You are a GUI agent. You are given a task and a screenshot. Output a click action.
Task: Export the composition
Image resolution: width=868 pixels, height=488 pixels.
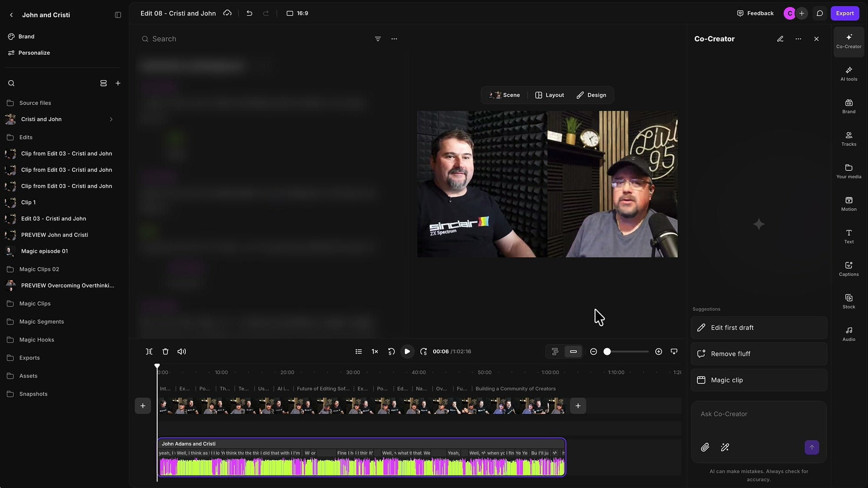(845, 13)
